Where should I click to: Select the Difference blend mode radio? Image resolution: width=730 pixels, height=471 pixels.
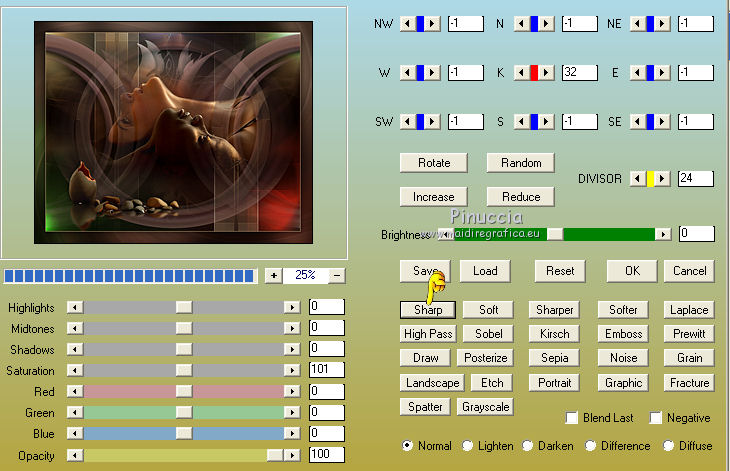point(590,445)
